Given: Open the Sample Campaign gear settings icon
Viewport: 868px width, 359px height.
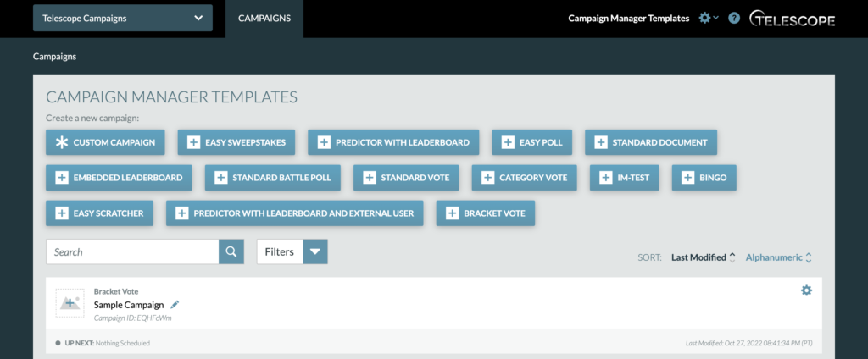Looking at the screenshot, I should coord(806,290).
